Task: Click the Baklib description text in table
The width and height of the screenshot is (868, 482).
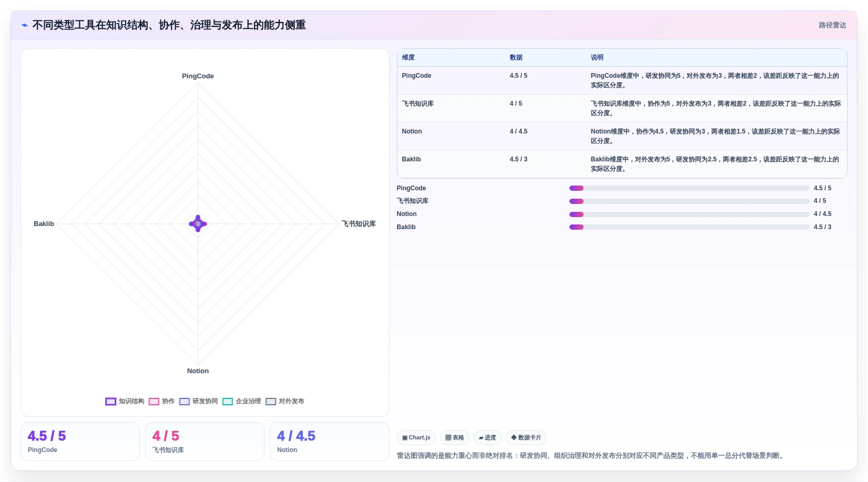Action: point(715,164)
